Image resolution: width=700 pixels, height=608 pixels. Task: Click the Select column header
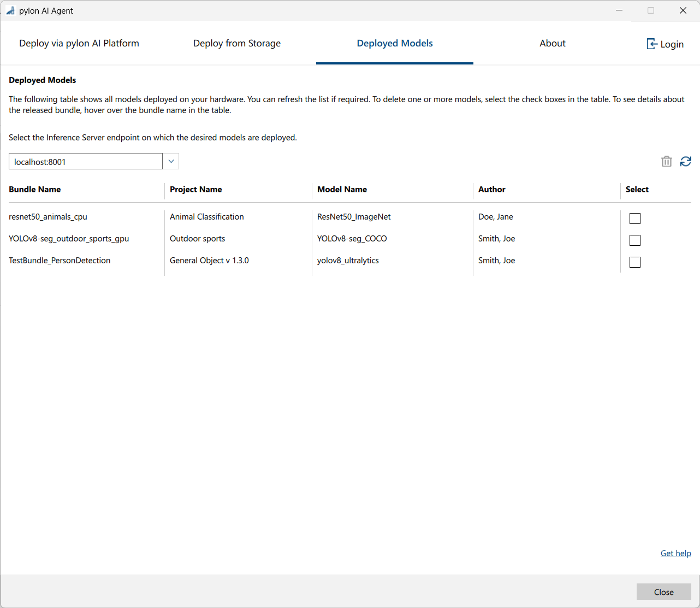(x=637, y=190)
